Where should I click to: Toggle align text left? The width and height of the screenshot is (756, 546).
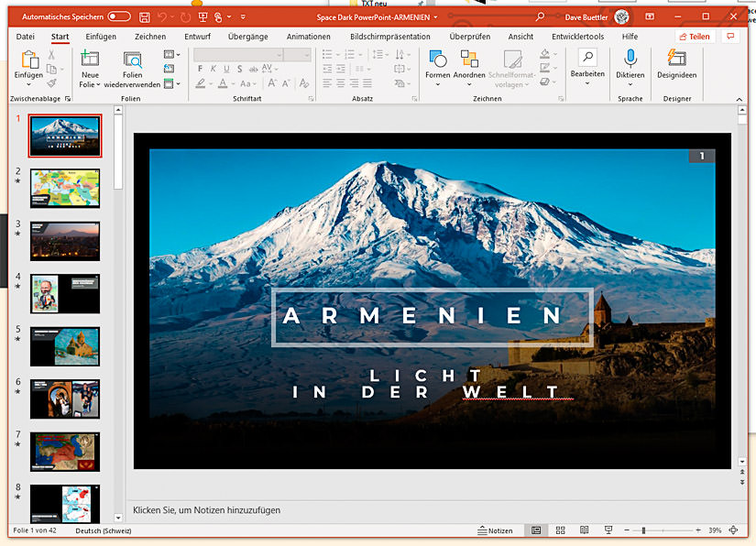click(x=327, y=83)
